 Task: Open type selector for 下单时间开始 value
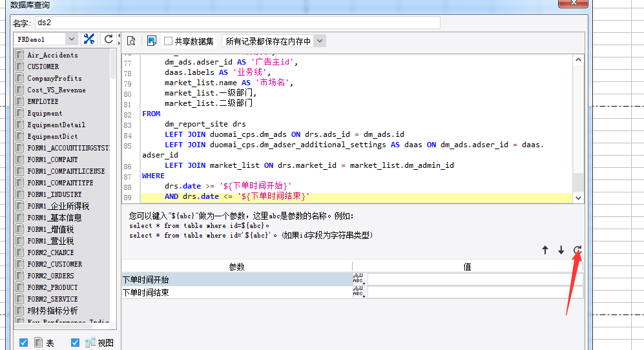pos(359,280)
